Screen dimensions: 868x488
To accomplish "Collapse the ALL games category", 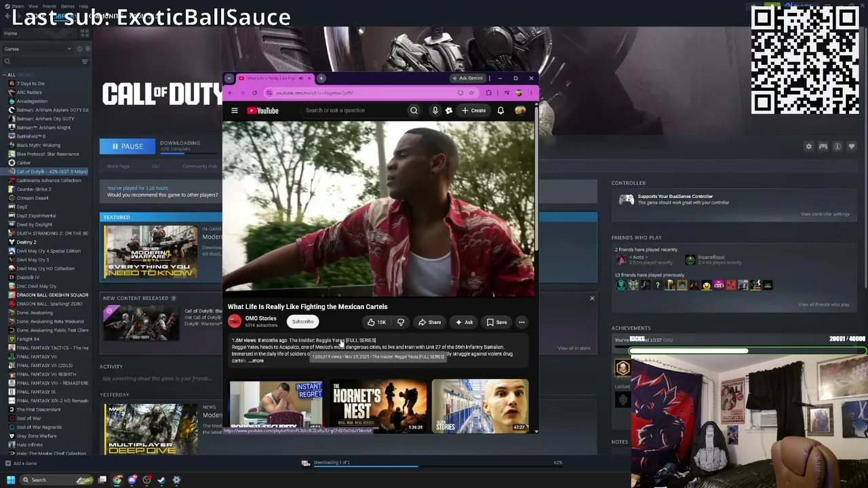I will pyautogui.click(x=4, y=75).
